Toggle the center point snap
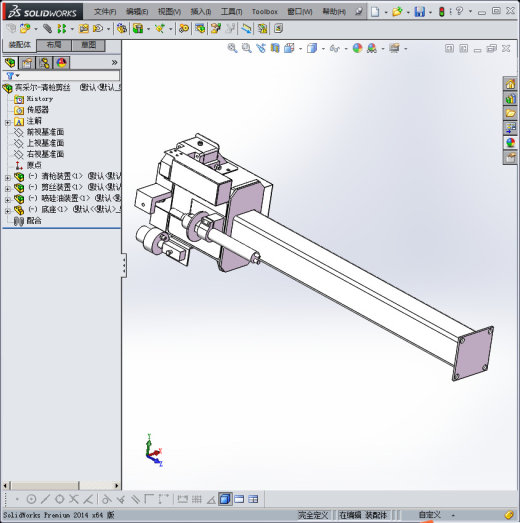 [x=31, y=499]
